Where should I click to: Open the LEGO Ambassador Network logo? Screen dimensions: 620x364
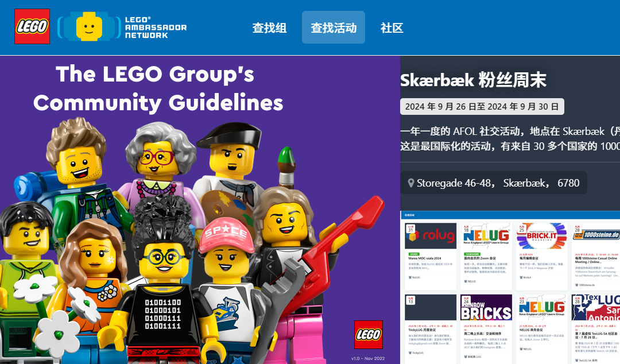click(x=122, y=27)
